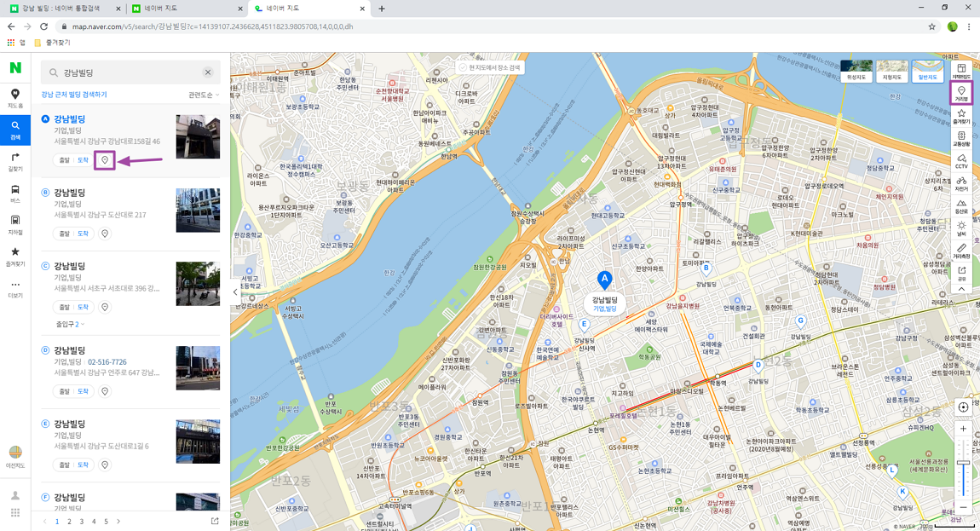This screenshot has height=531, width=980.
Task: Open result B 강남빌딩 title
Action: tap(69, 193)
